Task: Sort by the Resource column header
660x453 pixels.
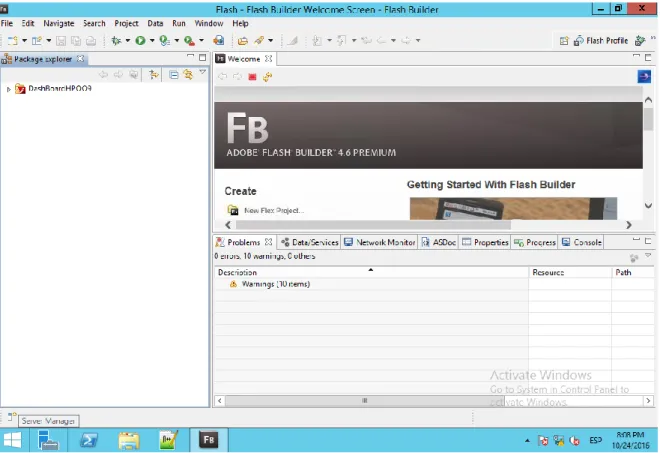Action: (570, 272)
